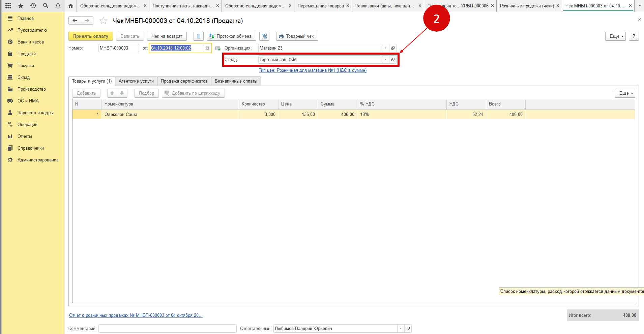
Task: Open help question mark button
Action: click(x=634, y=36)
